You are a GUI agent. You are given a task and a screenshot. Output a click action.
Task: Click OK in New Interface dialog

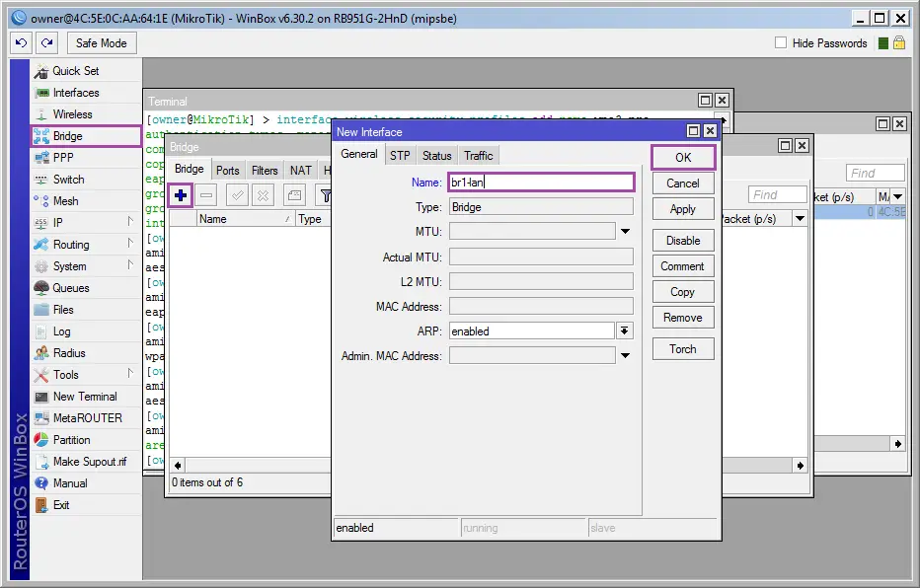pyautogui.click(x=683, y=158)
